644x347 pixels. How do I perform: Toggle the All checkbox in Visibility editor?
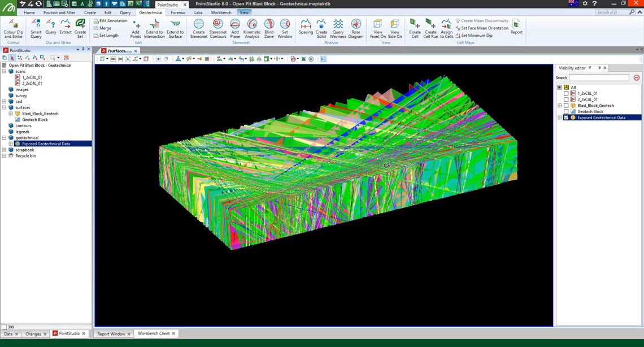click(x=559, y=88)
